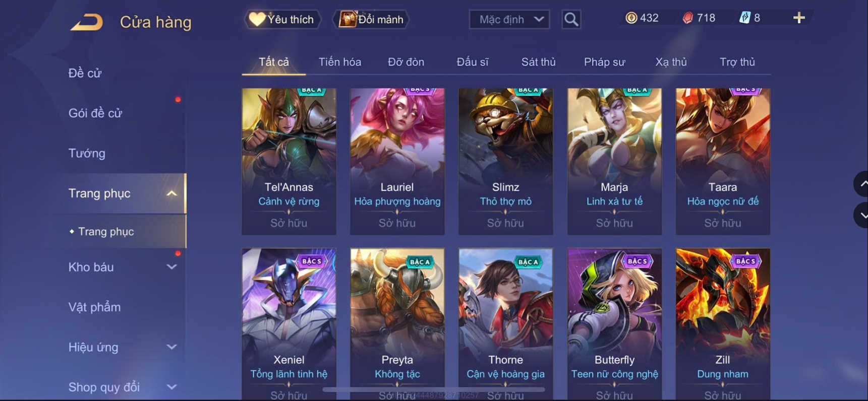Viewport: 868px width, 401px height.
Task: Toggle the Yêu thích favorites filter
Action: tap(282, 20)
